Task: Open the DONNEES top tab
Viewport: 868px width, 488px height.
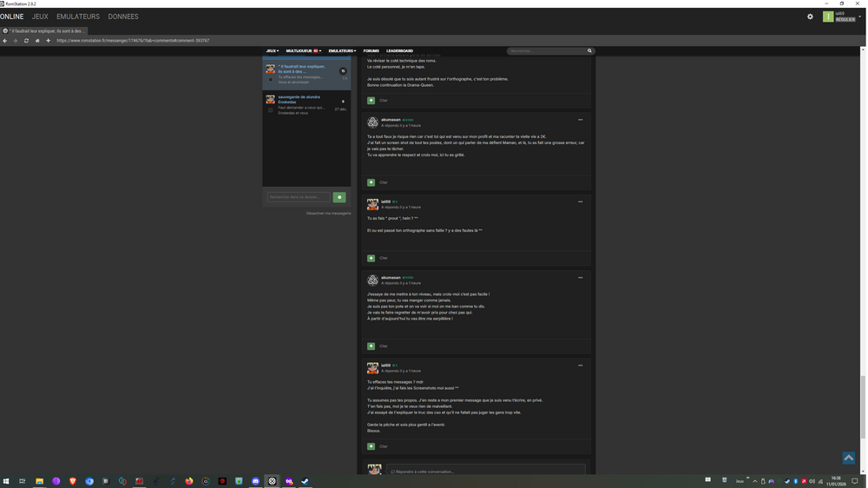Action: coord(123,16)
